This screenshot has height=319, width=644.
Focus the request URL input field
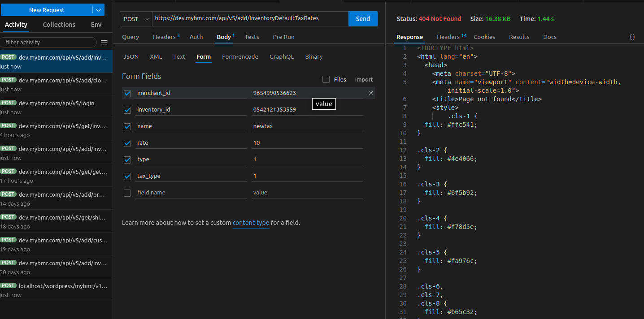coord(249,19)
